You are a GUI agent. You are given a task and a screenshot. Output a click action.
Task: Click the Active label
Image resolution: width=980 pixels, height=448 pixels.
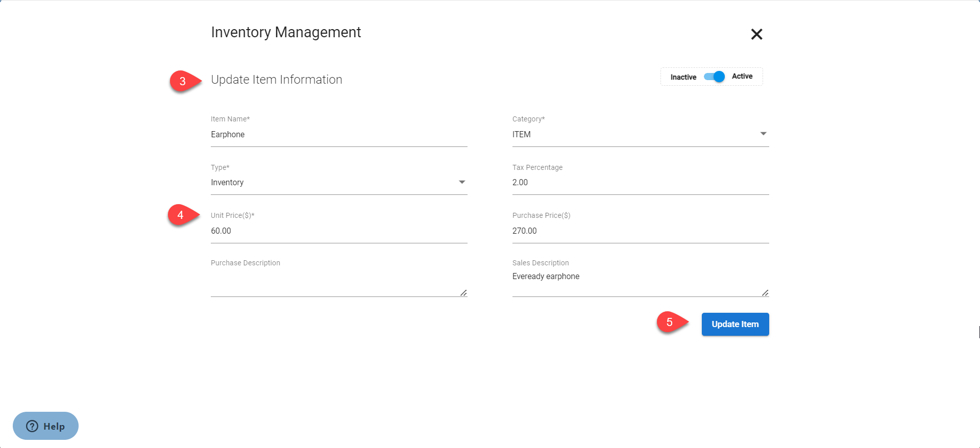pos(742,77)
